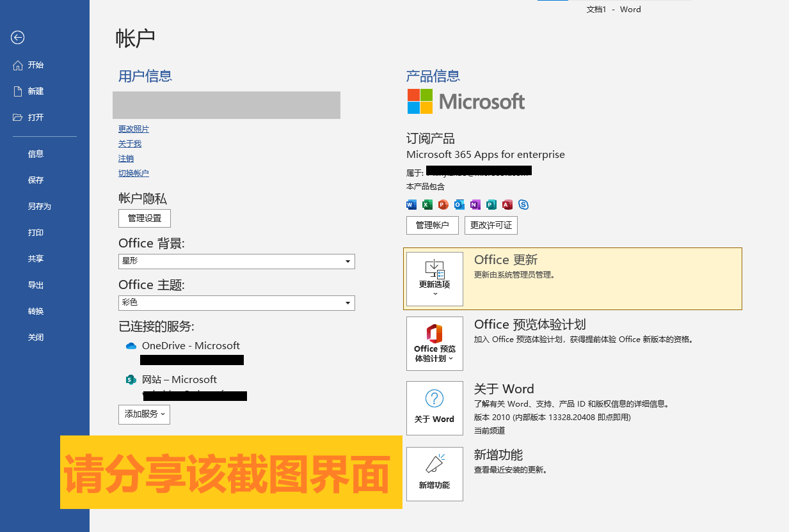Open the 更新选项 menu button

(435, 279)
